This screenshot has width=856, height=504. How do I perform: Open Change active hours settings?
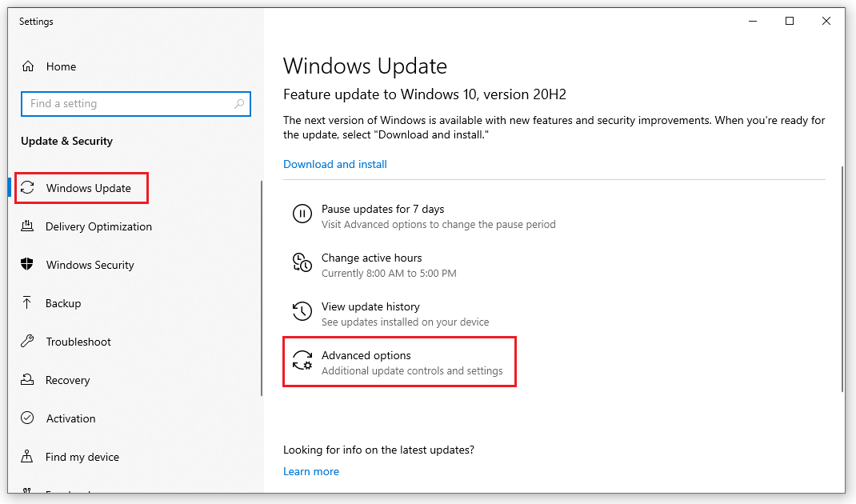(372, 258)
